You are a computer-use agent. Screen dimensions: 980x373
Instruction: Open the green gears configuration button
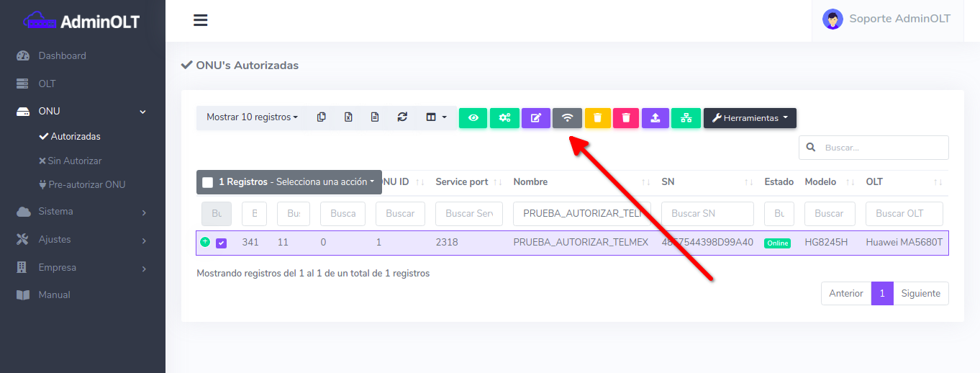tap(504, 118)
